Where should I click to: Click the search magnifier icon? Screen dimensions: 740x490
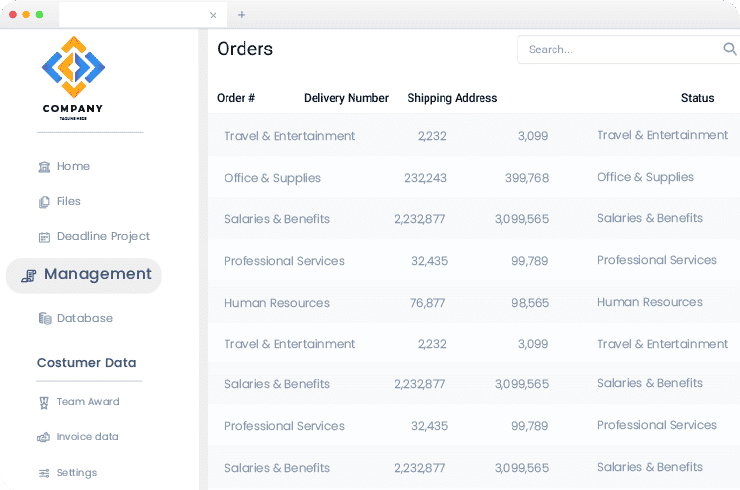(x=730, y=49)
